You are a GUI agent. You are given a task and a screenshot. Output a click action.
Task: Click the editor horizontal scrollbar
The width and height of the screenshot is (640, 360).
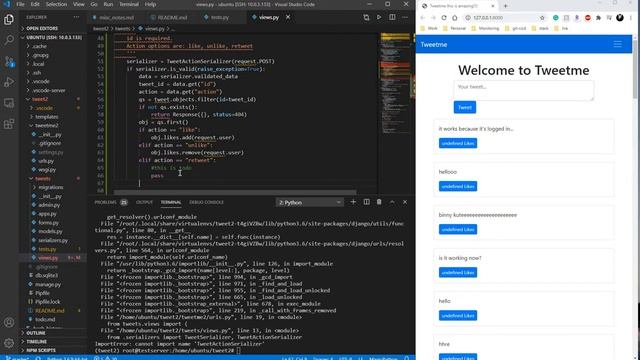pyautogui.click(x=235, y=192)
